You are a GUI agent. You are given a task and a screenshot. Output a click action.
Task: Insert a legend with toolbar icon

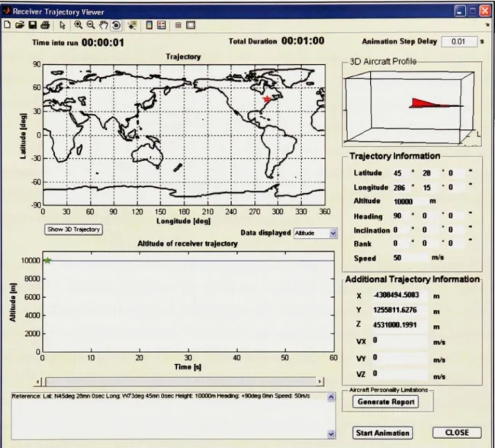click(162, 25)
